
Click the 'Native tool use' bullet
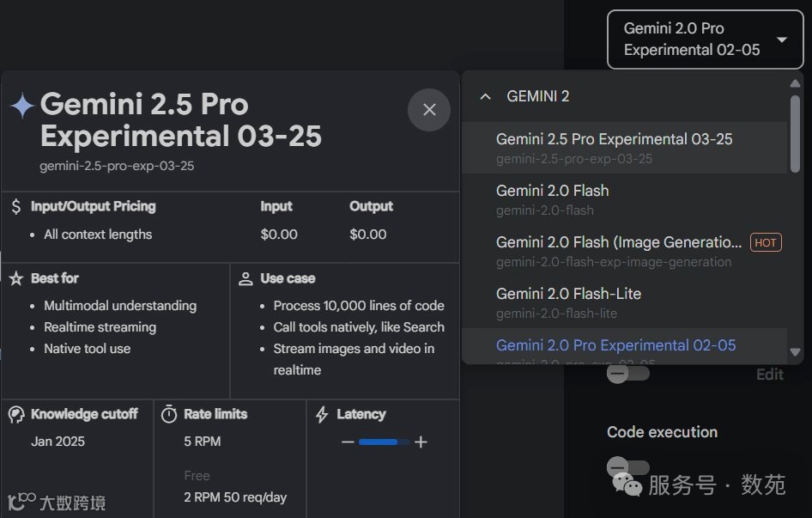click(87, 349)
